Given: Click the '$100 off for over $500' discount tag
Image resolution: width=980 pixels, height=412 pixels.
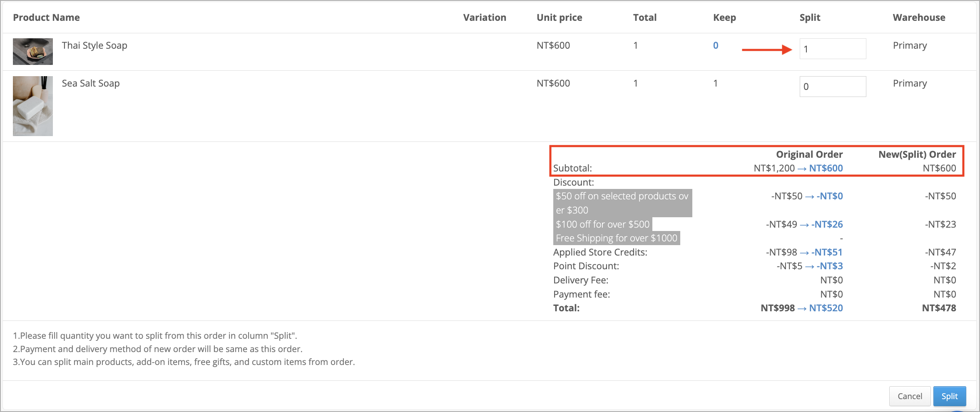Looking at the screenshot, I should [x=602, y=224].
